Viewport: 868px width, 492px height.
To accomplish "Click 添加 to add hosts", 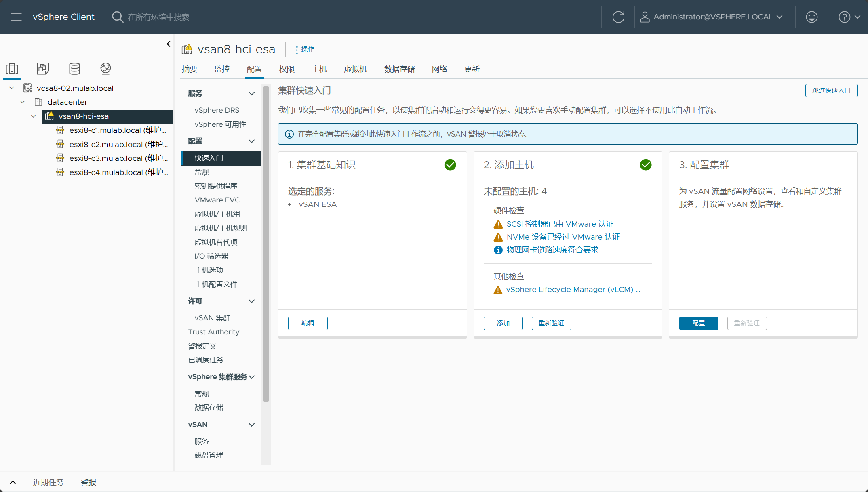I will click(x=503, y=323).
